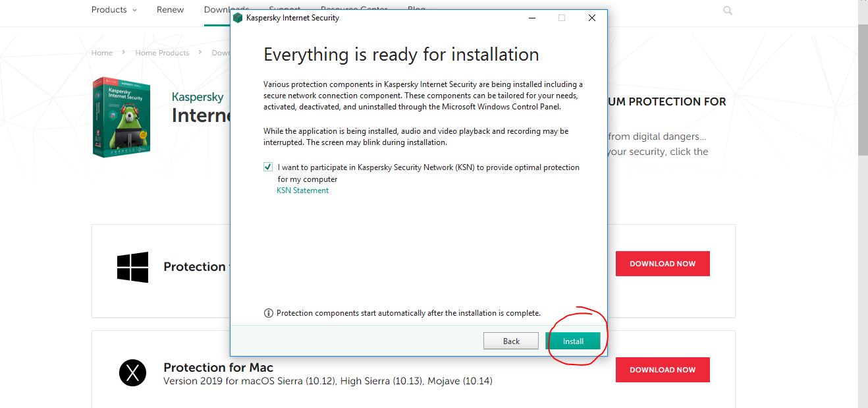Click the info icon beside protection components note
The width and height of the screenshot is (868, 408).
268,313
